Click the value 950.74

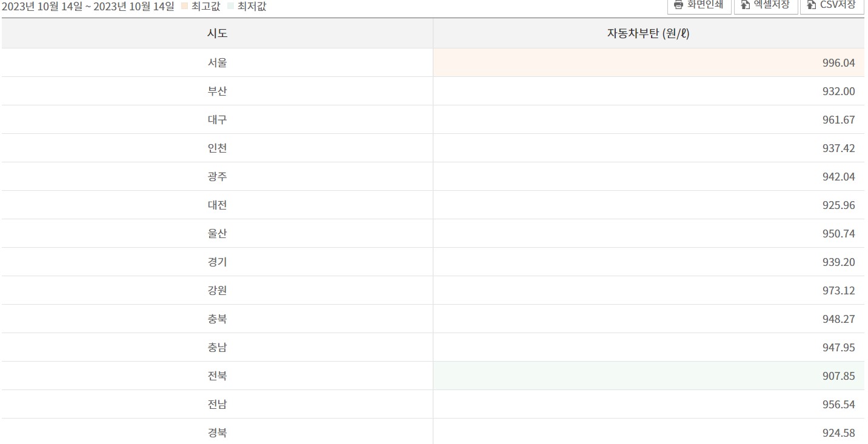[838, 233]
